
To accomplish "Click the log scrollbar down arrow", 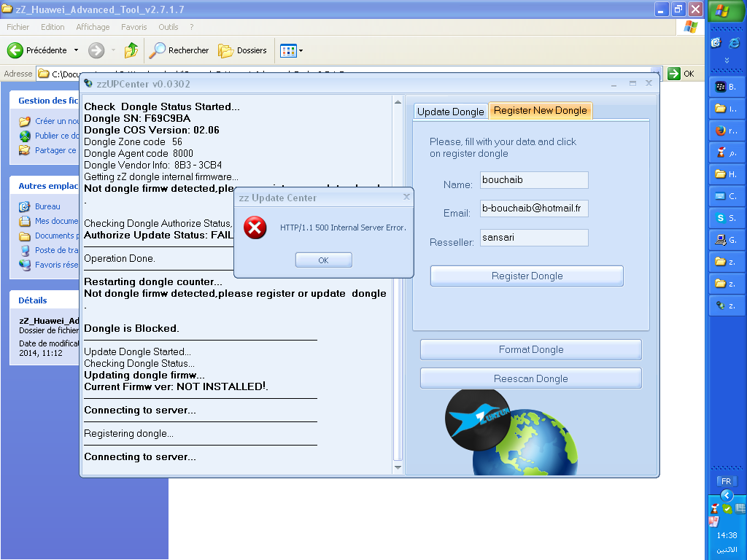I will (398, 467).
